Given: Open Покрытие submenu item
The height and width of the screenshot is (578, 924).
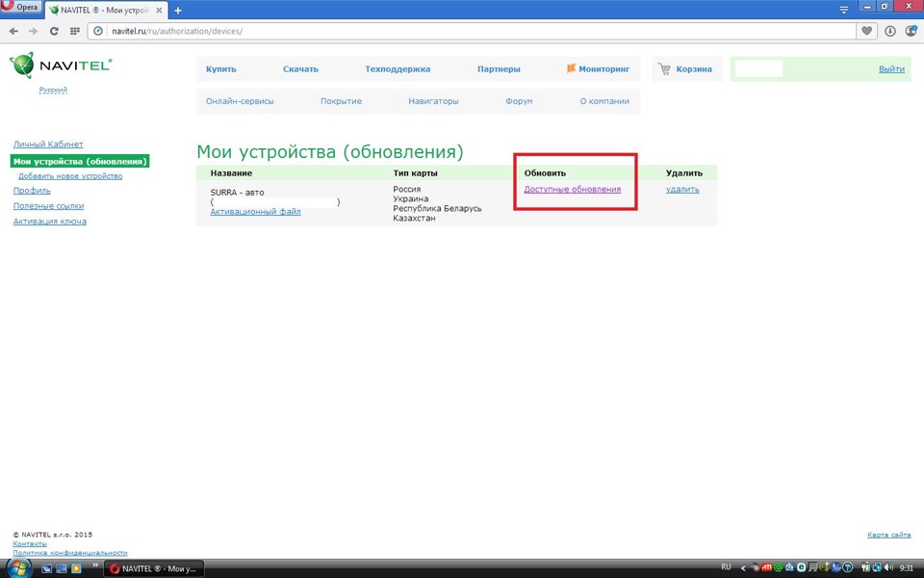Looking at the screenshot, I should point(341,101).
